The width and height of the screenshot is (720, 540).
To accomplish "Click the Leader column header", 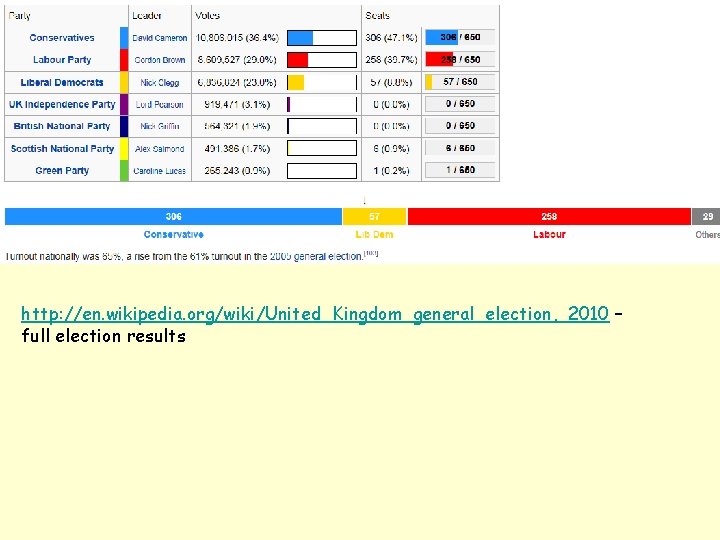I will pyautogui.click(x=146, y=16).
